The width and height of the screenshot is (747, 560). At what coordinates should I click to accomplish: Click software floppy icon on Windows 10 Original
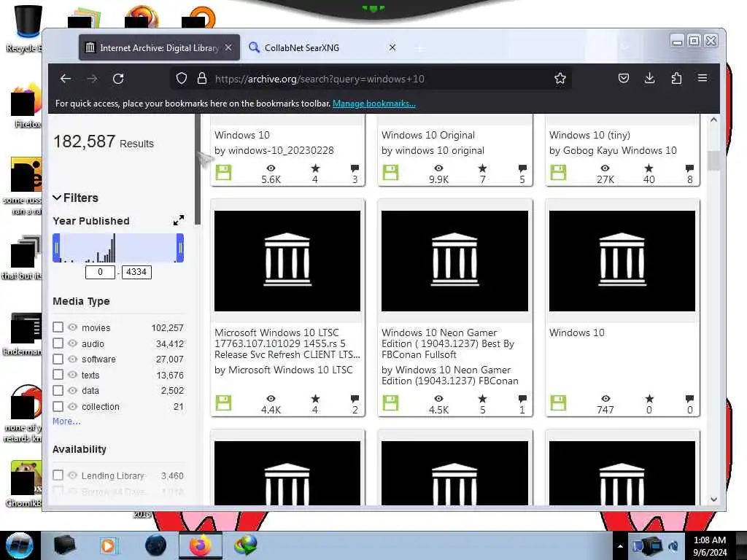click(391, 172)
